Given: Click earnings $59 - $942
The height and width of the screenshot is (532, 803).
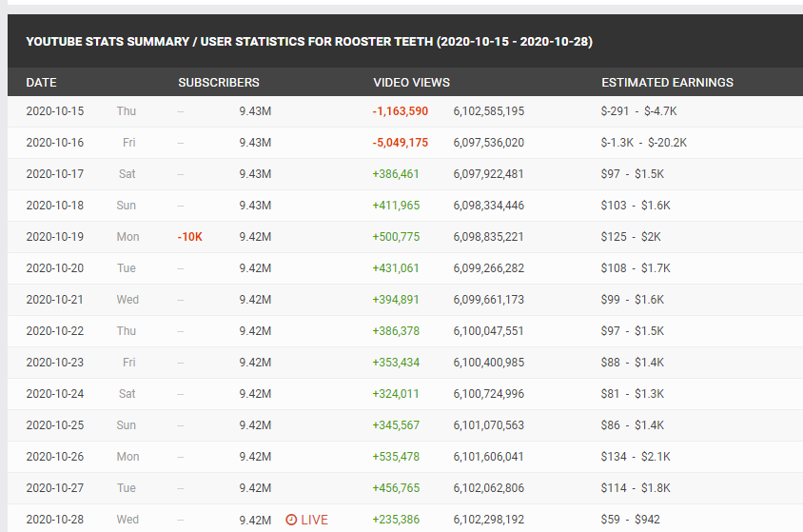Looking at the screenshot, I should click(631, 520).
